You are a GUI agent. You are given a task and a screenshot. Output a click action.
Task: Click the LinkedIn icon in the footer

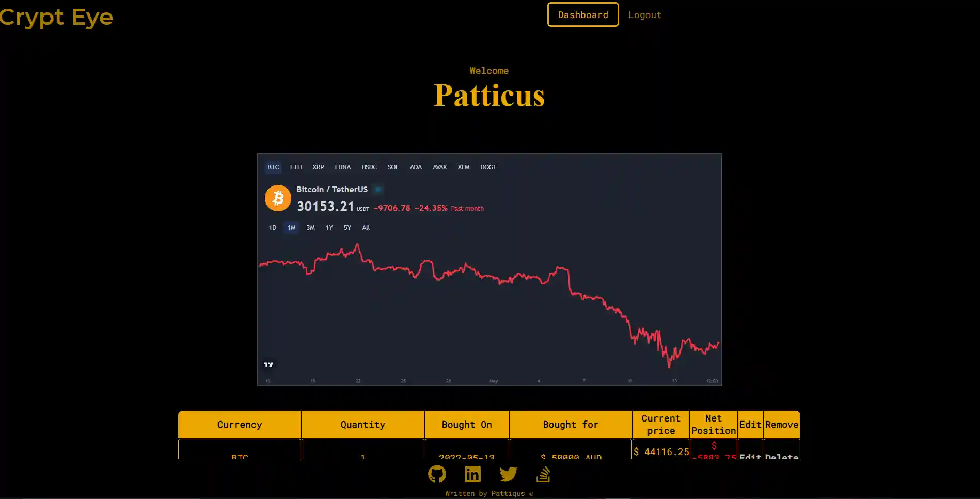tap(472, 474)
